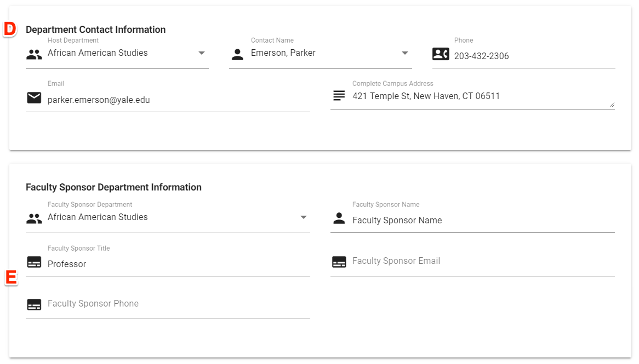Screen dimensions: 639x364
Task: Expand the Contact Name dropdown arrow
Action: click(404, 53)
